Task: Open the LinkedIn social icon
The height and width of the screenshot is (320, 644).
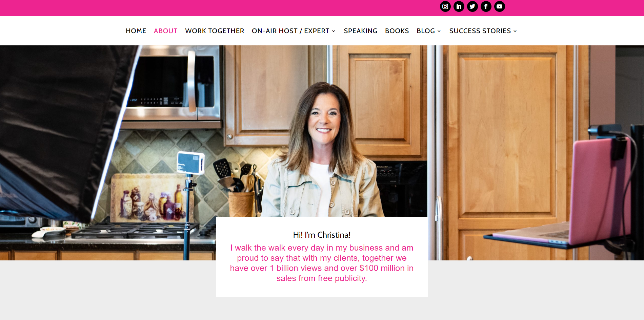Action: coord(459,6)
